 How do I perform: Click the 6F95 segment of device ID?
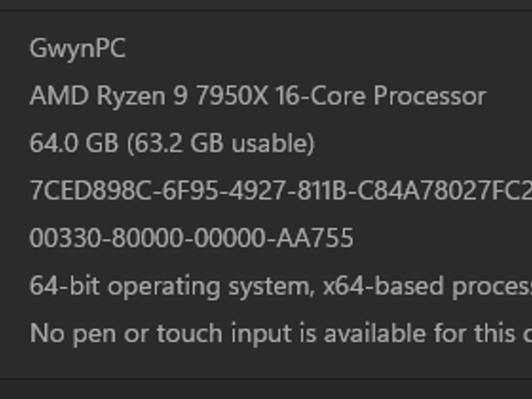(x=190, y=191)
